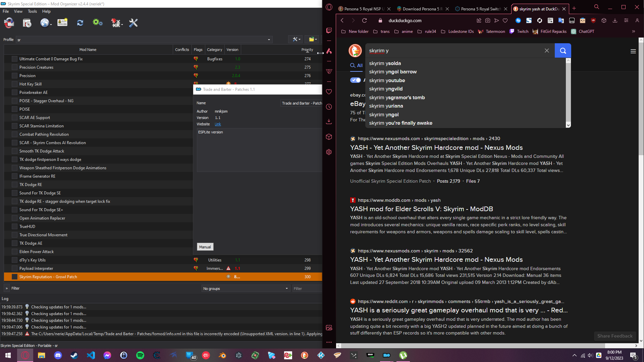
Task: Show more browser bookmarks chevron
Action: [634, 32]
